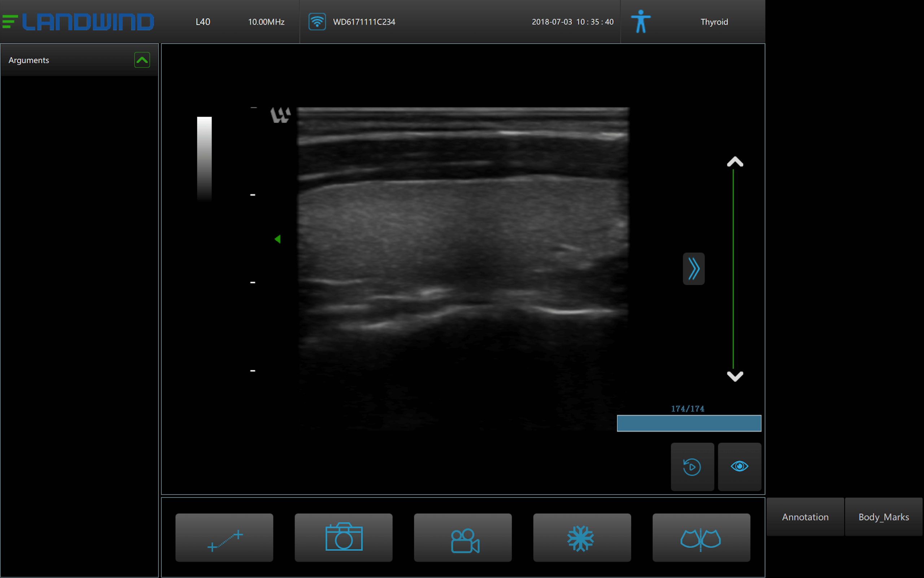Viewport: 924px width, 578px height.
Task: Select the Thyroid exam preset label
Action: coord(714,22)
